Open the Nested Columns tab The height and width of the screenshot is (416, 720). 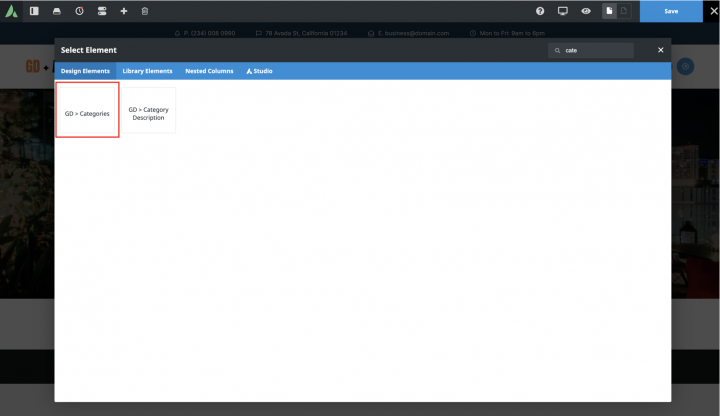pos(209,71)
